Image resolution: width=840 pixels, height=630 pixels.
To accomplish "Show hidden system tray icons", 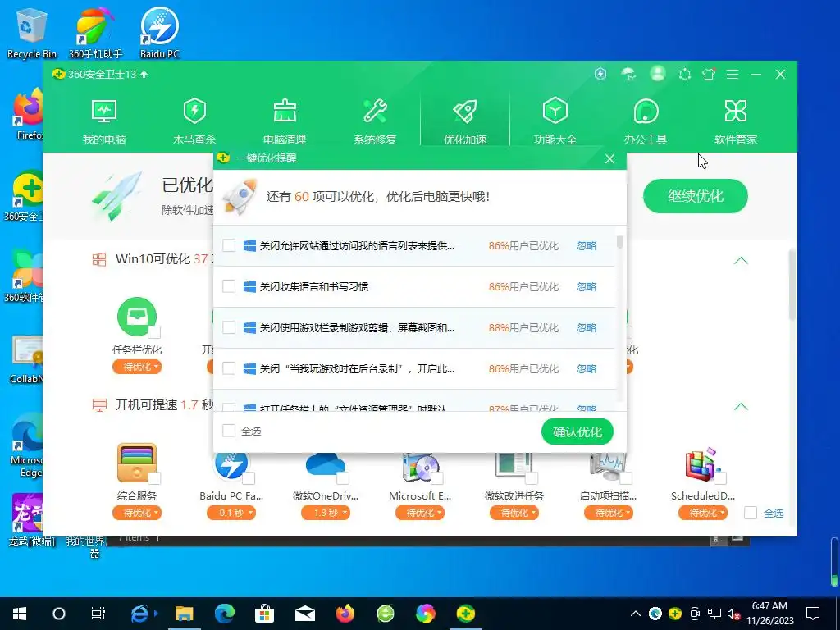I will (636, 614).
